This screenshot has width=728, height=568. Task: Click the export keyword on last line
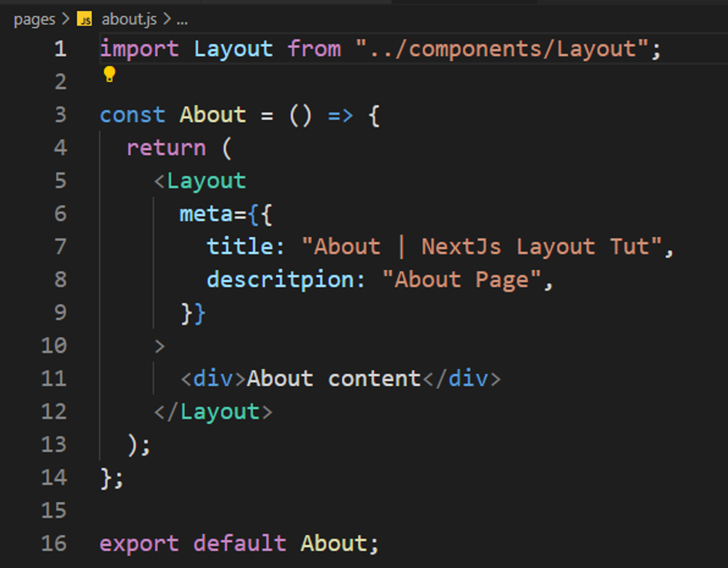(139, 544)
